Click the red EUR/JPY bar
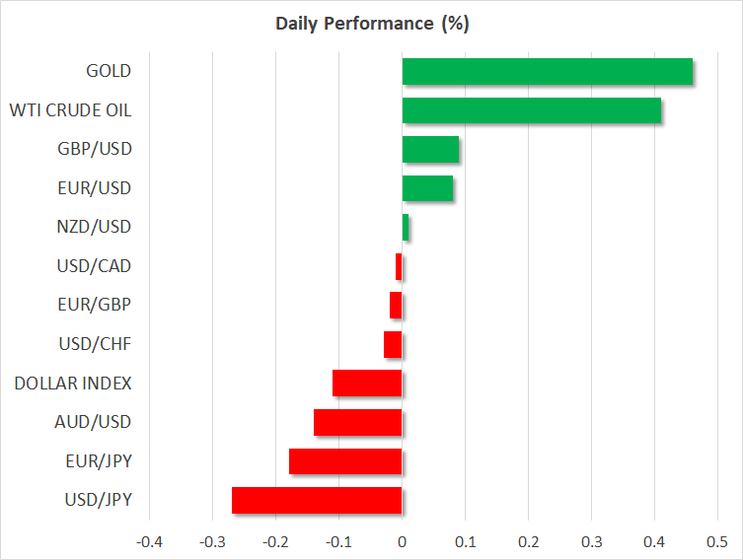 (x=345, y=461)
